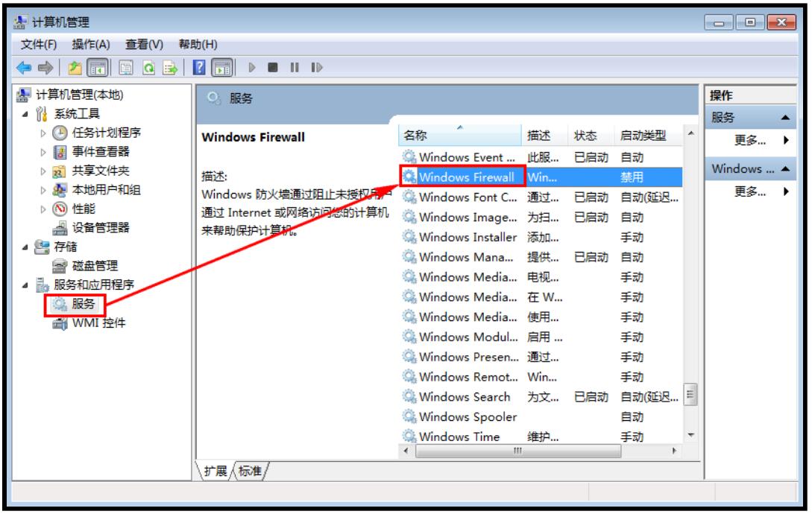Sort by the 名称 column header
812x517 pixels.
460,136
